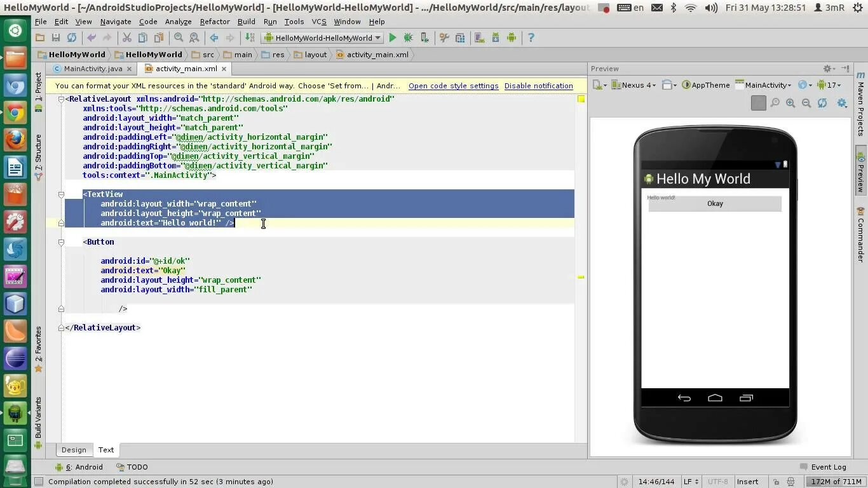
Task: Collapse the RelativeLayout root tag in the gutter
Action: (61, 99)
